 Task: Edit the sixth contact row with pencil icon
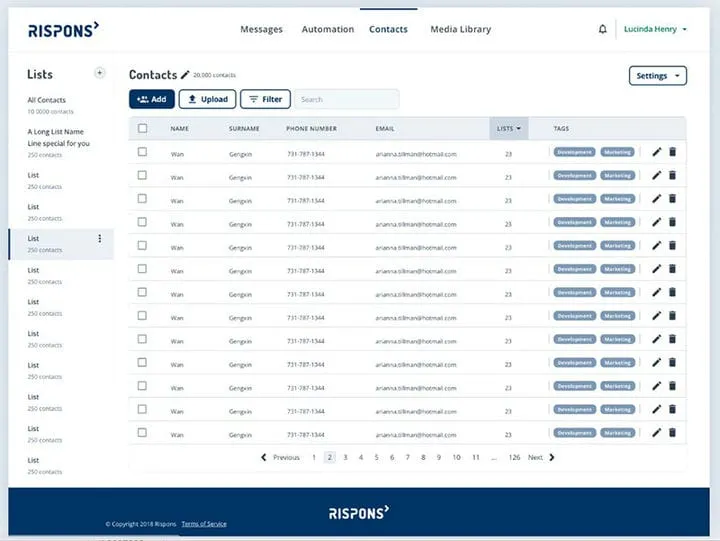point(657,269)
